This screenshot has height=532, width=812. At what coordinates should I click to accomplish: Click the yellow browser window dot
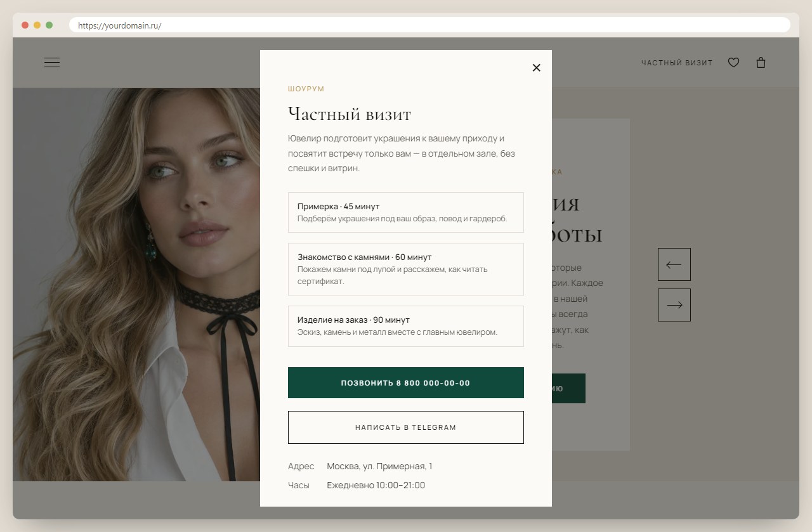click(37, 25)
